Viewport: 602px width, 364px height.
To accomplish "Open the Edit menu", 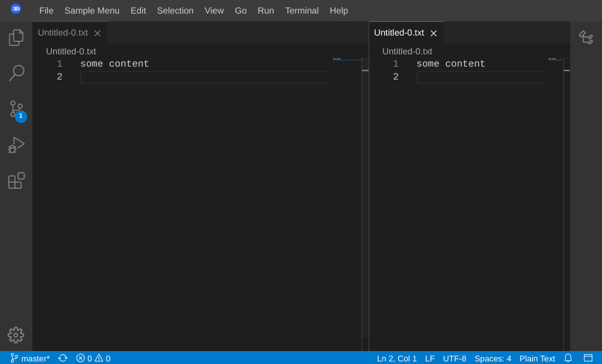I will (138, 10).
